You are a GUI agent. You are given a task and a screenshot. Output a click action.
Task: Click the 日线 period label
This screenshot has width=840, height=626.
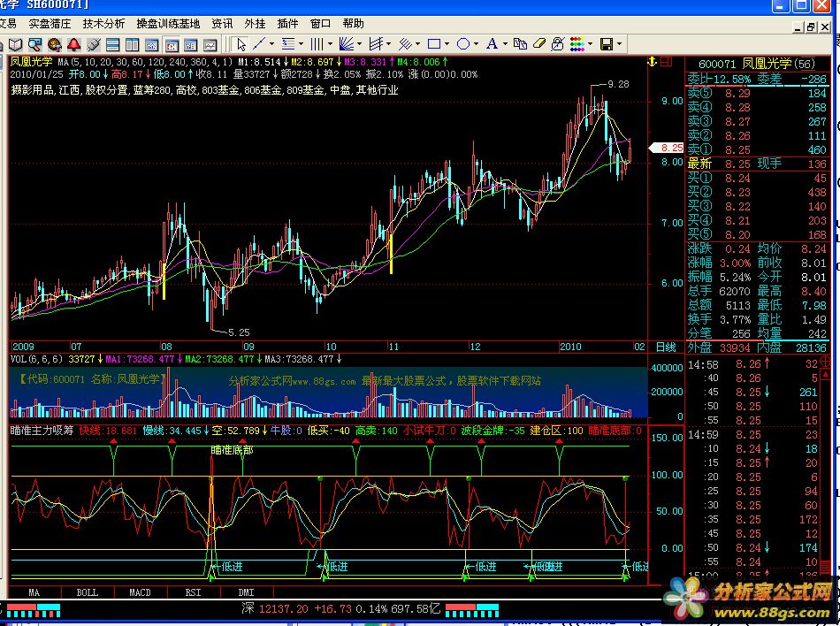click(x=665, y=347)
